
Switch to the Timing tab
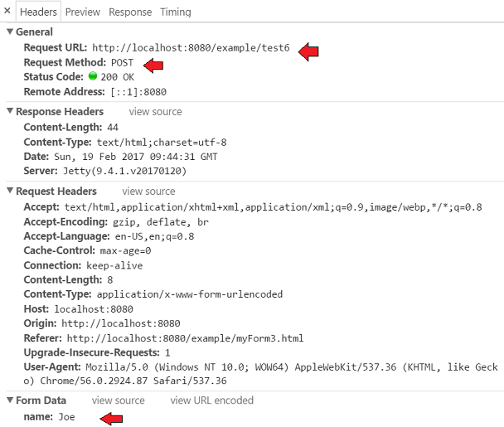click(x=175, y=12)
